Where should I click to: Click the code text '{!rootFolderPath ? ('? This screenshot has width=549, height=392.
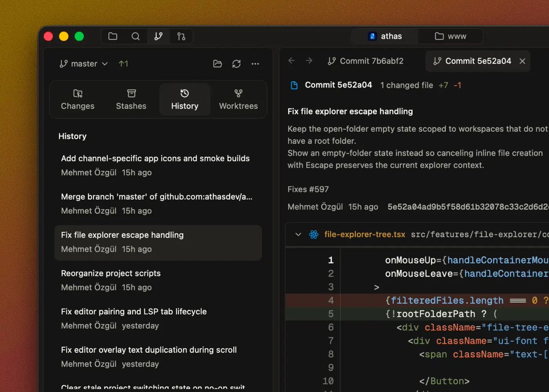(441, 314)
